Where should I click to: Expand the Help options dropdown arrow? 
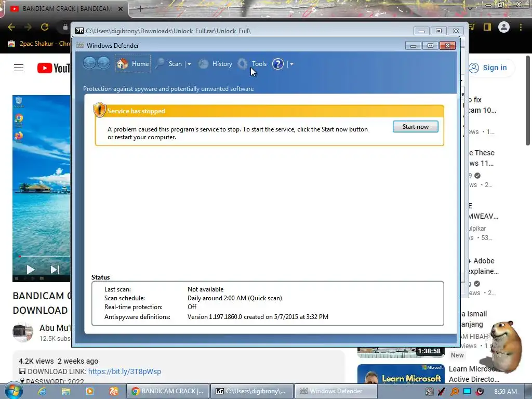coord(291,64)
